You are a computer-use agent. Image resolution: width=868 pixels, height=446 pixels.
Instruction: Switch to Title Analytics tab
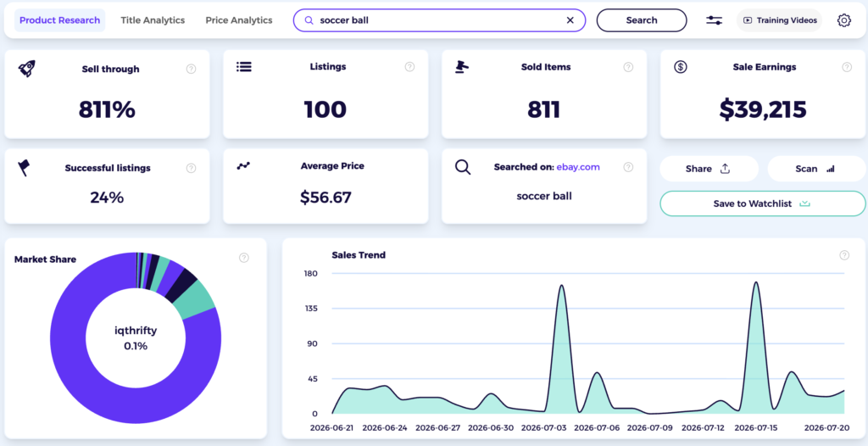point(153,20)
